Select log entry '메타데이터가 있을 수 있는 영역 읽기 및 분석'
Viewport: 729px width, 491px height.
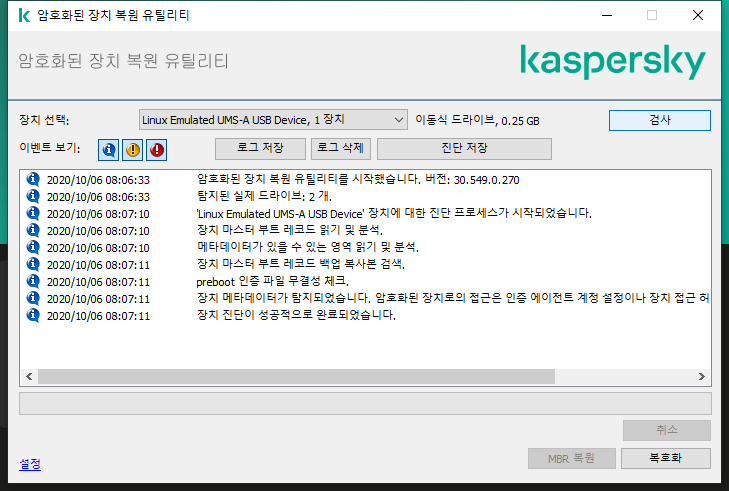(x=365, y=247)
